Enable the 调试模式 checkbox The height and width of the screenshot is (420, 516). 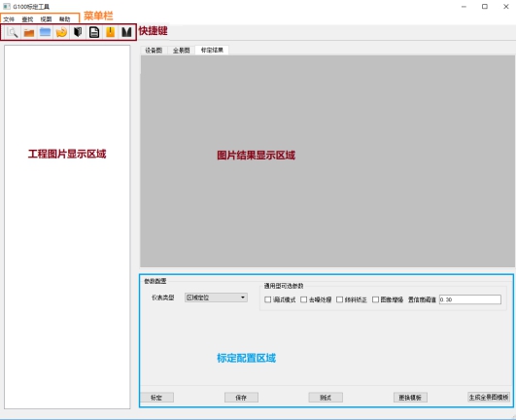[x=268, y=299]
